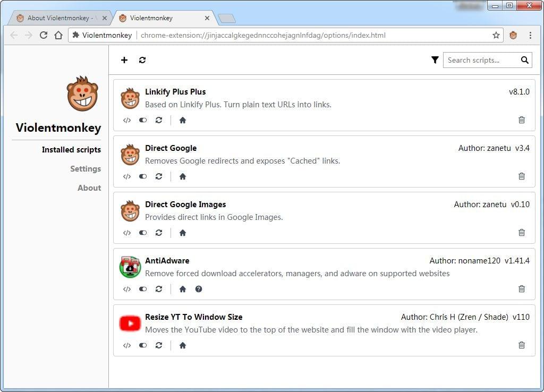Click the Direct Google Images title

pos(185,204)
